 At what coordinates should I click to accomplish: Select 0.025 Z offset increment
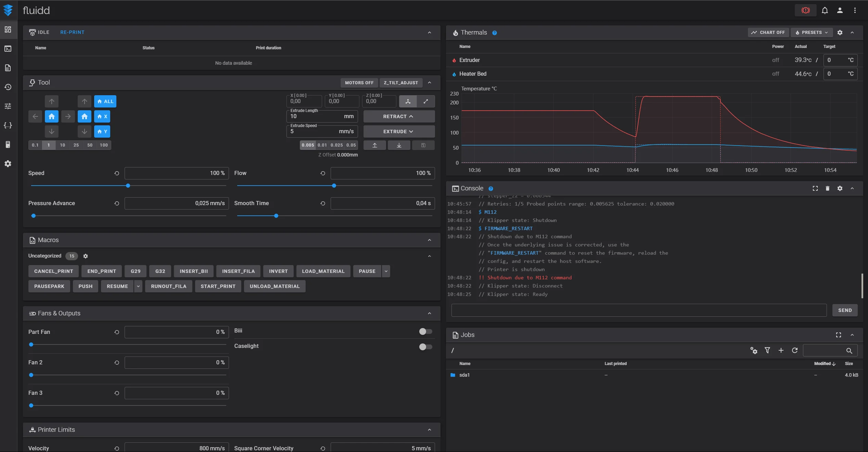point(336,145)
